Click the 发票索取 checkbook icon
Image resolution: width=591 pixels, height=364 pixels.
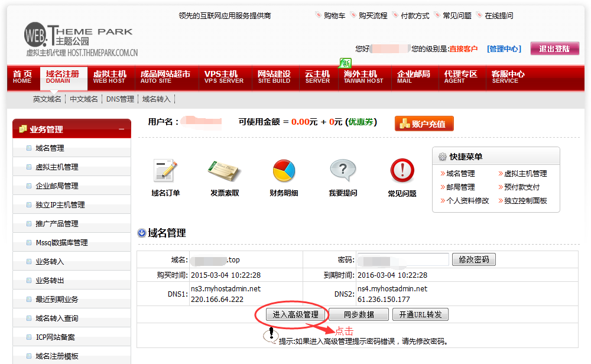[224, 171]
